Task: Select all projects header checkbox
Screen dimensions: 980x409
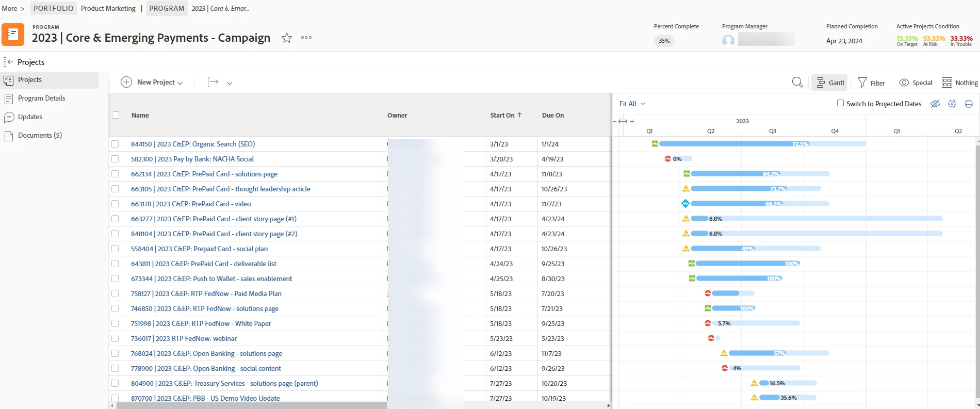Action: (x=116, y=115)
